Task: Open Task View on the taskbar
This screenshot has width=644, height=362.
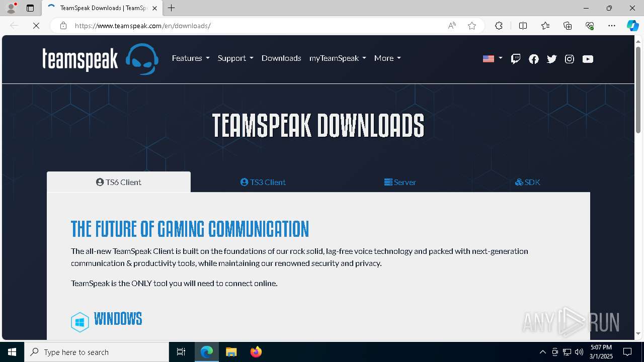Action: tap(181, 352)
